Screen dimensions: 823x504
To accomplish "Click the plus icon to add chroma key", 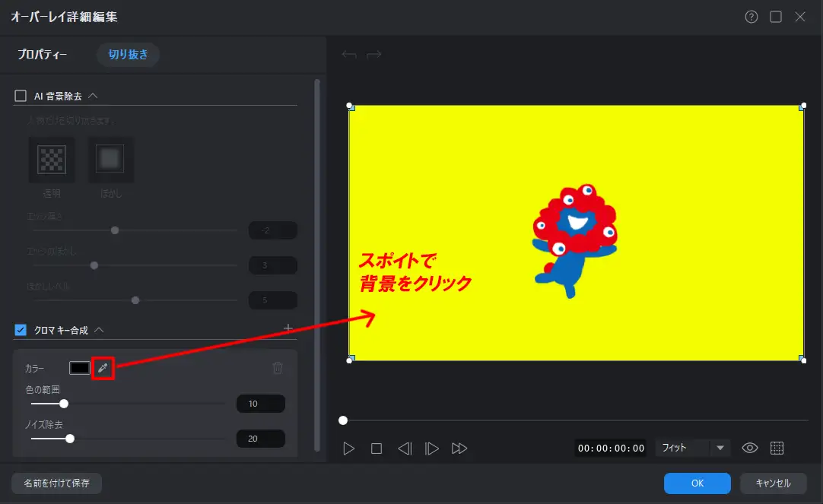I will (288, 328).
